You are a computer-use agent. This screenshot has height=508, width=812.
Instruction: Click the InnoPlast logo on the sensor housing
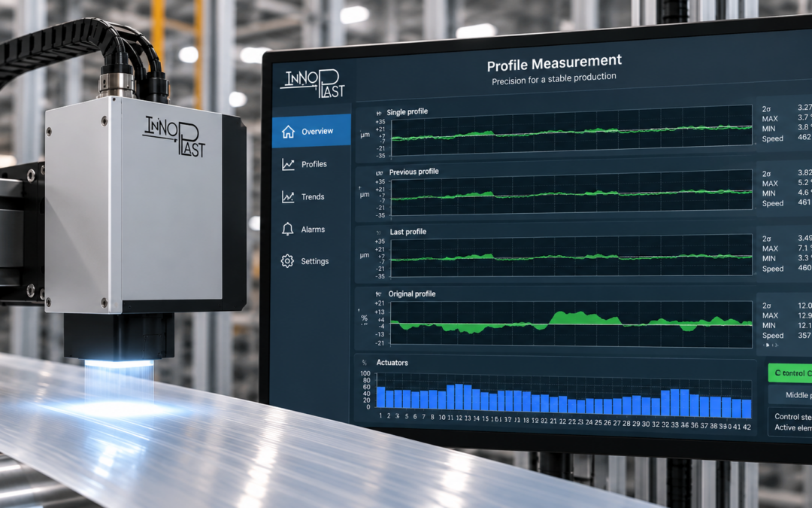point(174,135)
